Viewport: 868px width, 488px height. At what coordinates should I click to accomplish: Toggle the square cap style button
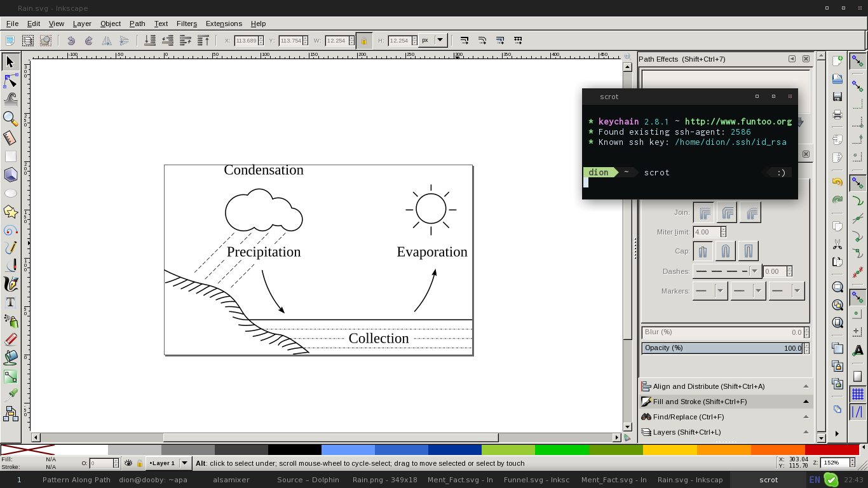[749, 251]
